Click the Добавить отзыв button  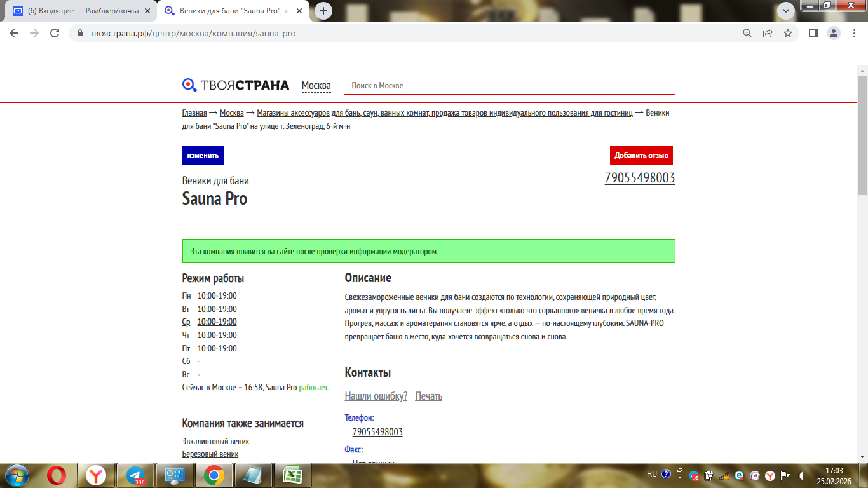coord(641,156)
